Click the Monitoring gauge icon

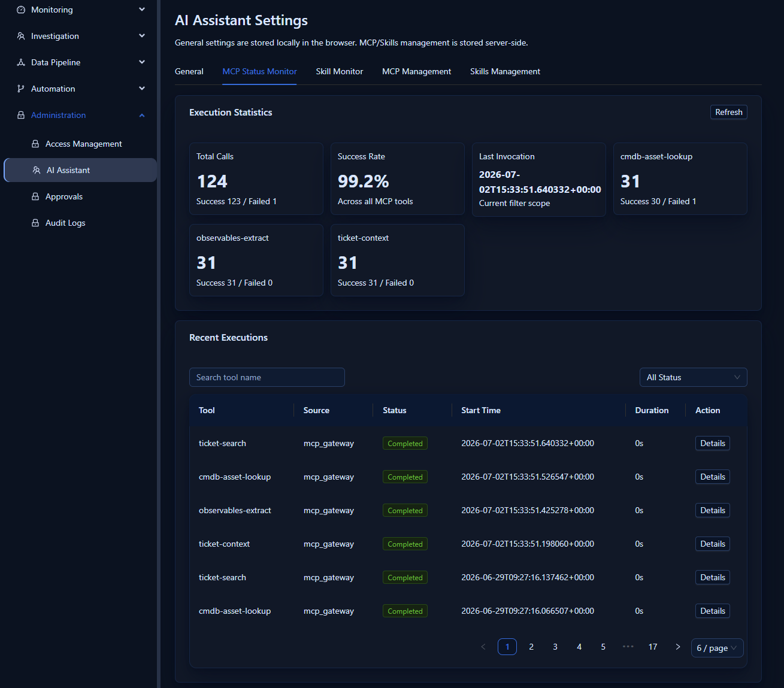[21, 10]
